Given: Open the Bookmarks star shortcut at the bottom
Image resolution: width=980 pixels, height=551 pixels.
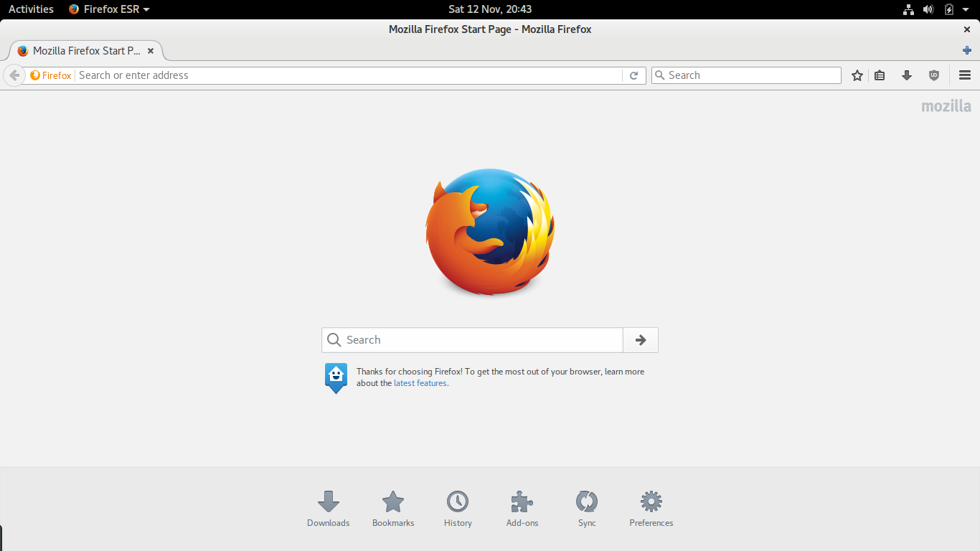Looking at the screenshot, I should point(393,509).
